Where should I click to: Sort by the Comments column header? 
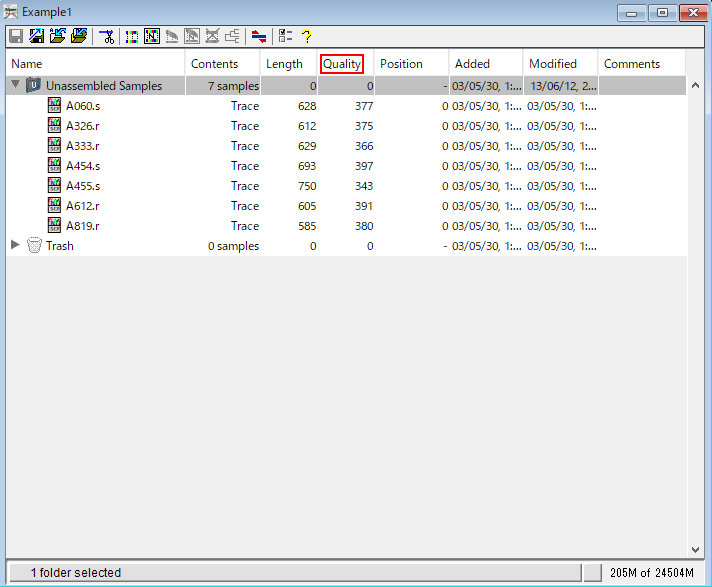coord(642,64)
